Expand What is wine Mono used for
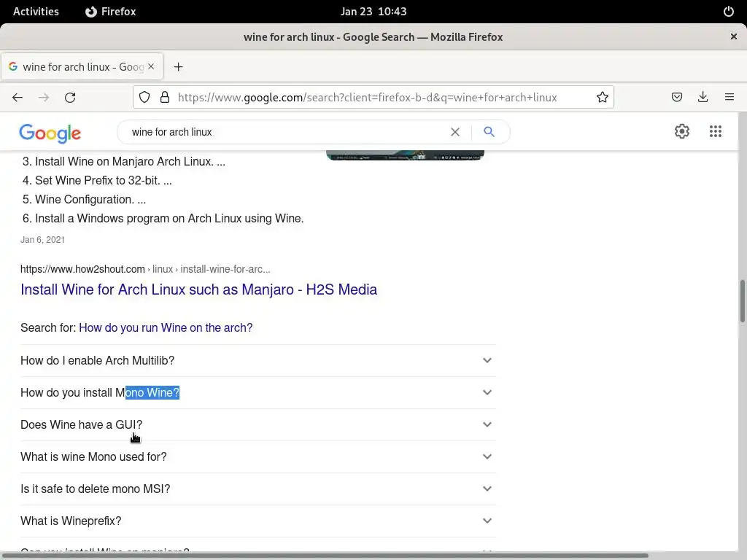This screenshot has height=560, width=747. (x=258, y=456)
